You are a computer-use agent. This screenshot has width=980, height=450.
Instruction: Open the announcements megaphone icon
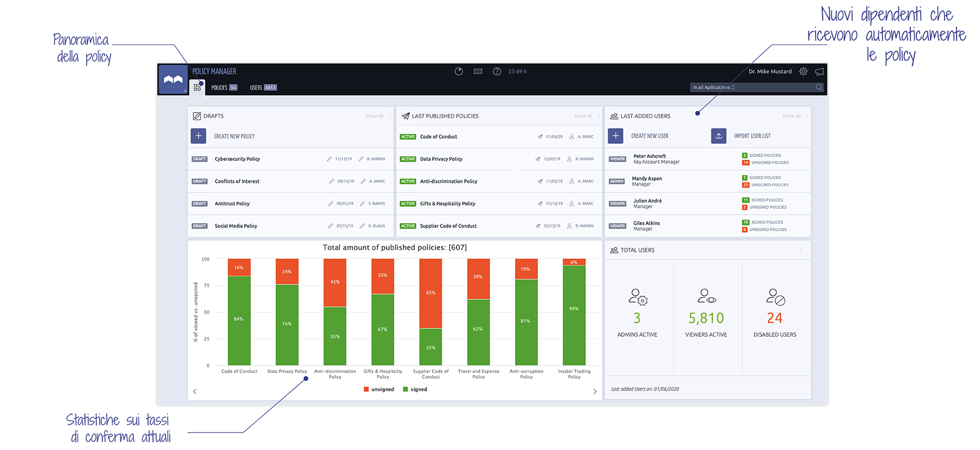[819, 71]
